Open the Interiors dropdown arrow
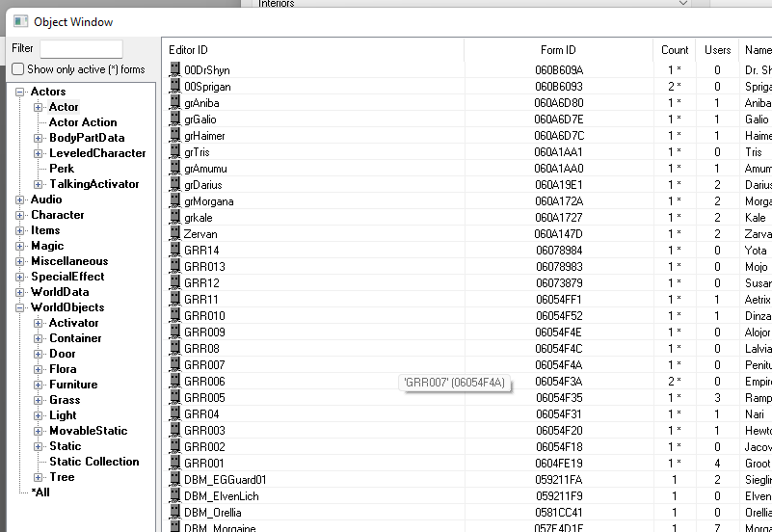This screenshot has width=772, height=532. point(683,4)
